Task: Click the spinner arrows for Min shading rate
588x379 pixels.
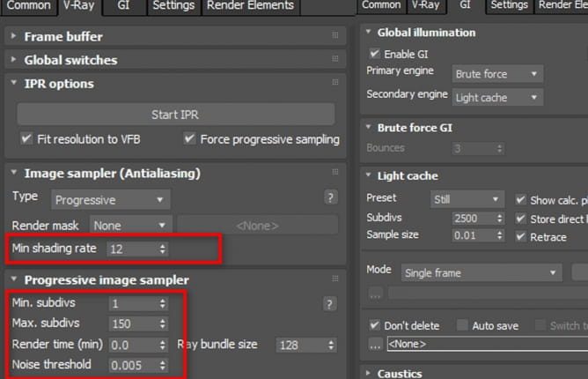Action: coord(162,250)
